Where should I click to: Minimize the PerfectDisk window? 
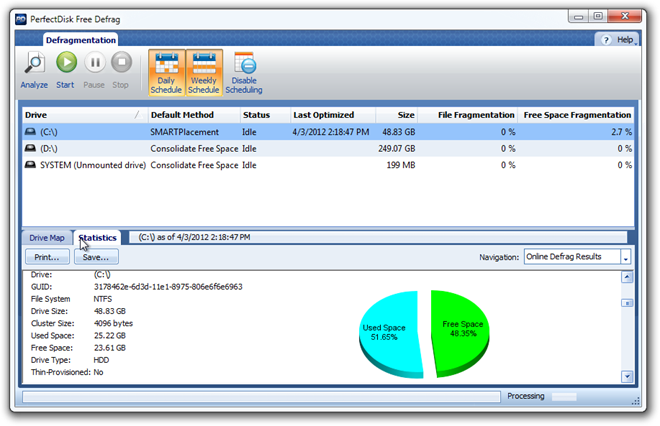[579, 16]
